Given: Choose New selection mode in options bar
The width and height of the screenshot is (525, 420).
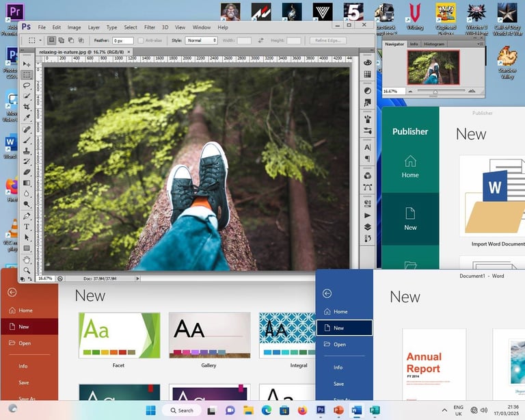Looking at the screenshot, I should pos(51,40).
